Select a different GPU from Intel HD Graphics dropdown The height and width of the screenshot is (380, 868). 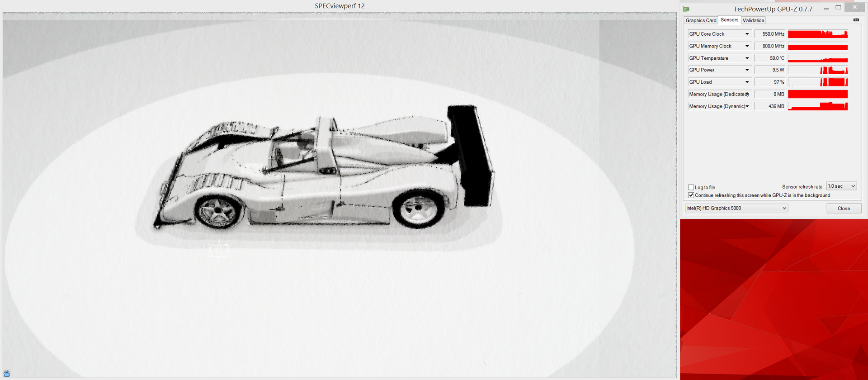(x=736, y=208)
